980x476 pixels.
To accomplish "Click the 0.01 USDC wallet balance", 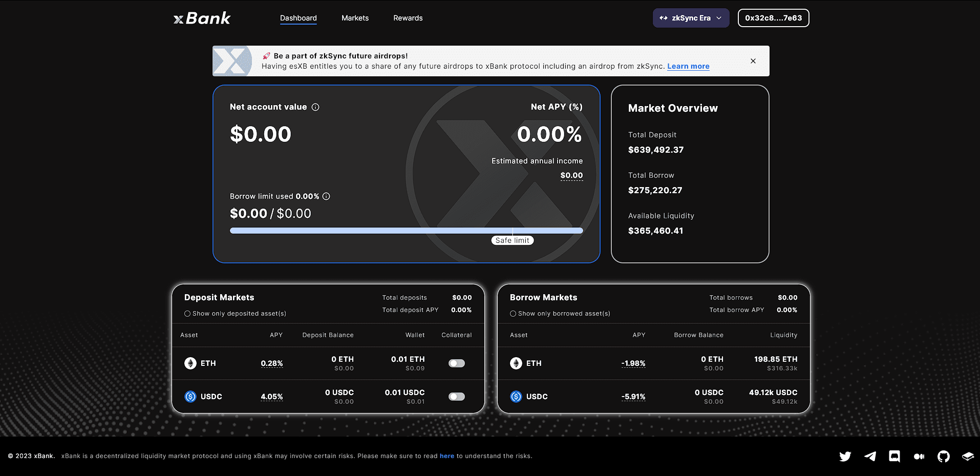I will pos(405,392).
